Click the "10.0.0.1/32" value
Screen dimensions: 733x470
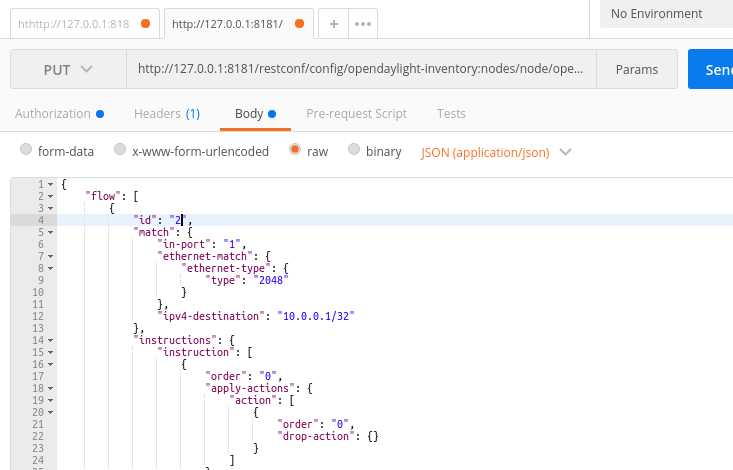click(x=316, y=316)
